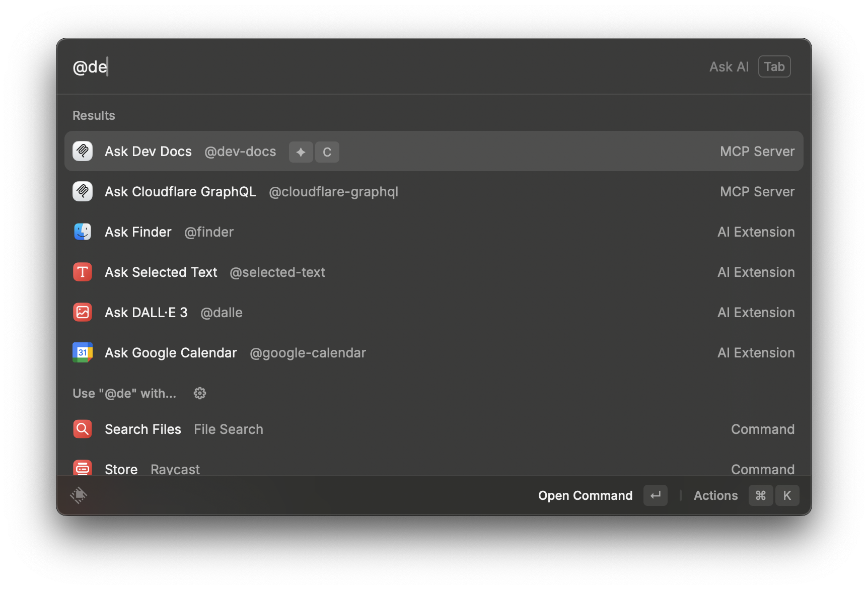Image resolution: width=868 pixels, height=590 pixels.
Task: Select Ask Selected Text result
Action: click(x=434, y=272)
